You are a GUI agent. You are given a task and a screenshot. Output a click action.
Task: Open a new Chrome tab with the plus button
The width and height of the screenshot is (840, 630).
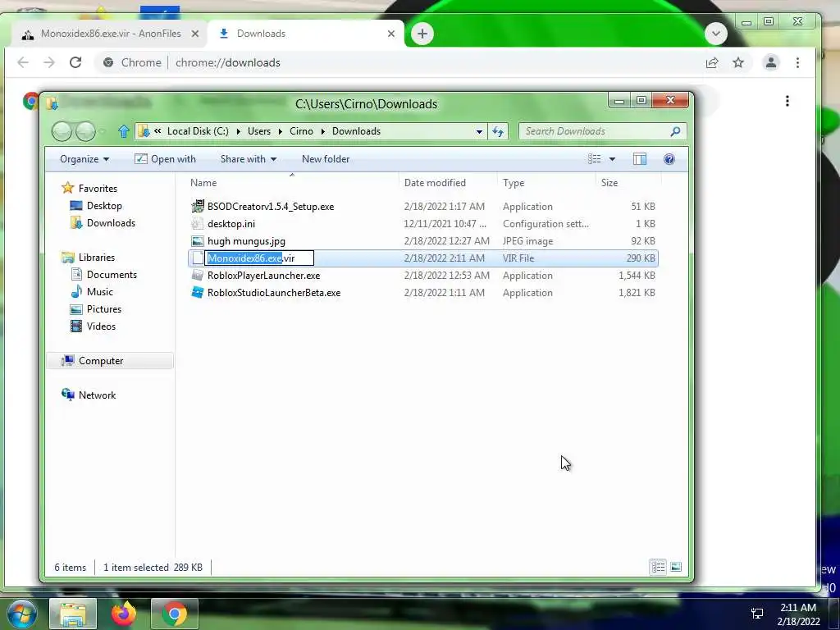coord(422,34)
